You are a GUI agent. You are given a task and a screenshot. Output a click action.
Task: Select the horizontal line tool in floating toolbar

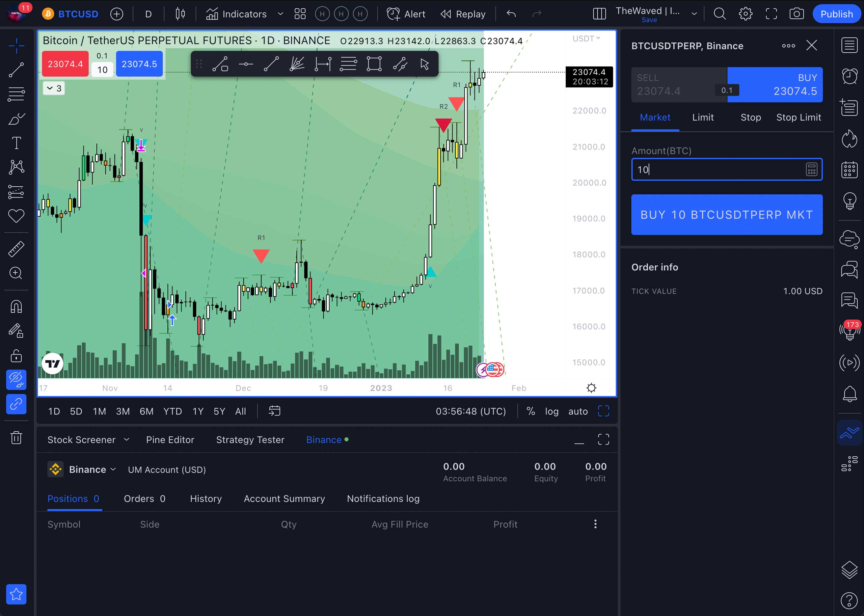pyautogui.click(x=246, y=64)
